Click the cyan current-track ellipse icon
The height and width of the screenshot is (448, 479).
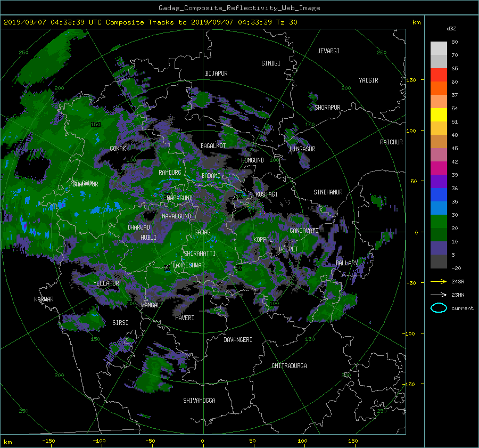tap(439, 308)
